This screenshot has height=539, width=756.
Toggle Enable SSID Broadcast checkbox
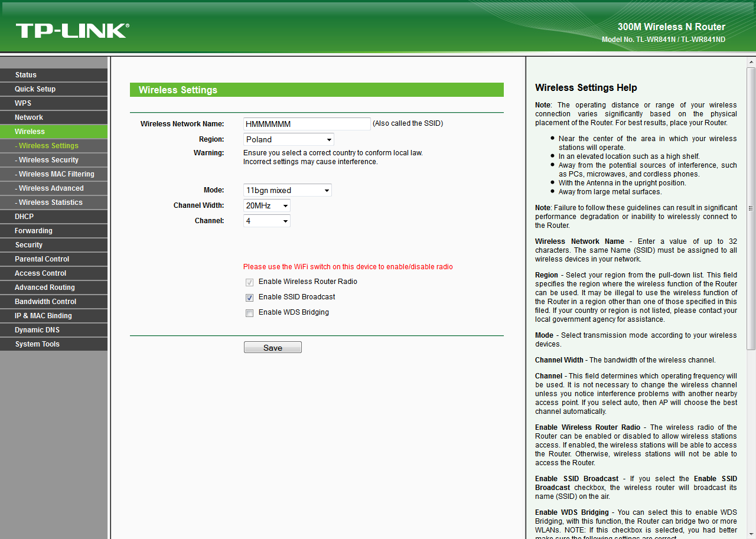[250, 298]
